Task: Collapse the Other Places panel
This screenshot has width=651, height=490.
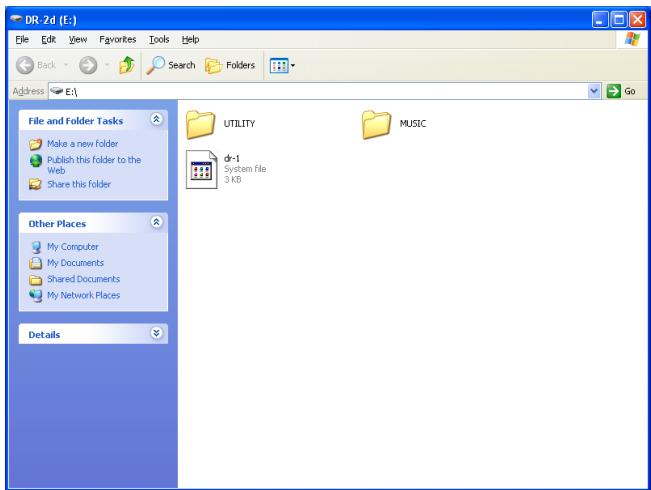Action: (x=154, y=224)
